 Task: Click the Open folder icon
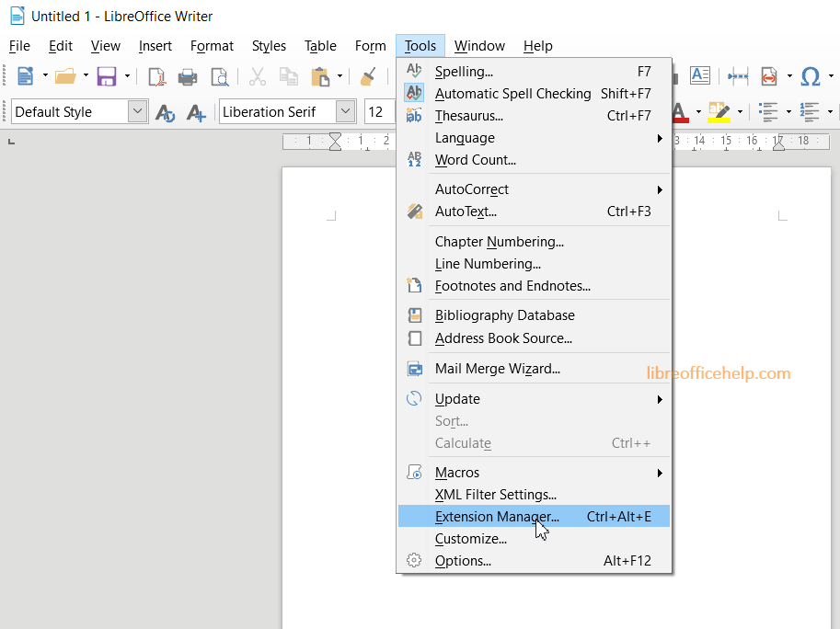[65, 76]
